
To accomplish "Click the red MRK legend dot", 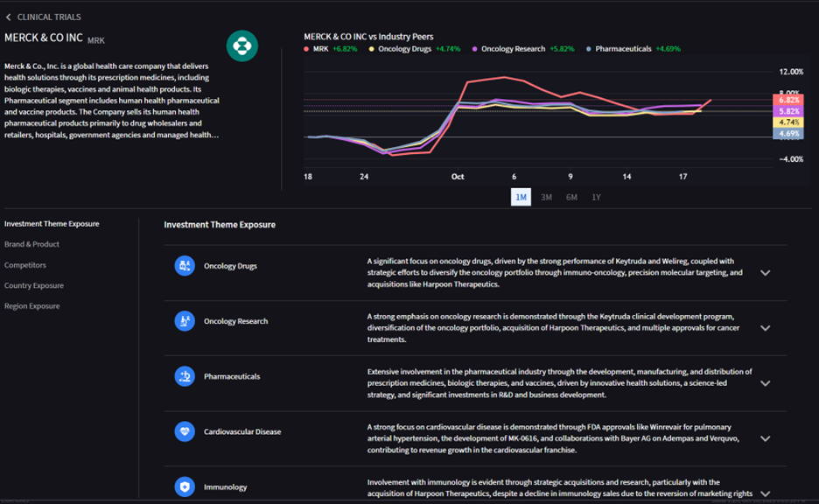I will click(307, 49).
